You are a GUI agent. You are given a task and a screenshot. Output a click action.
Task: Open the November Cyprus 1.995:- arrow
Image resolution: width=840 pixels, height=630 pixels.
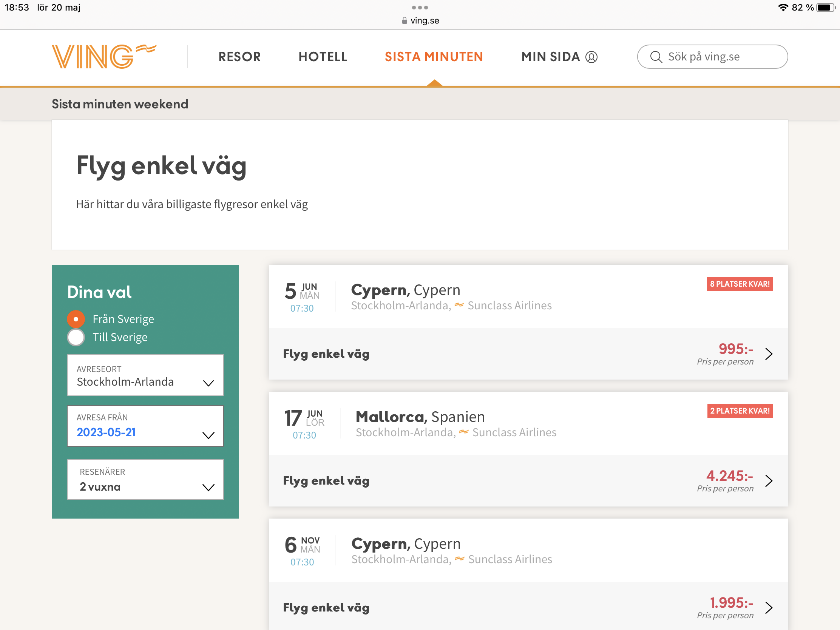(x=769, y=608)
